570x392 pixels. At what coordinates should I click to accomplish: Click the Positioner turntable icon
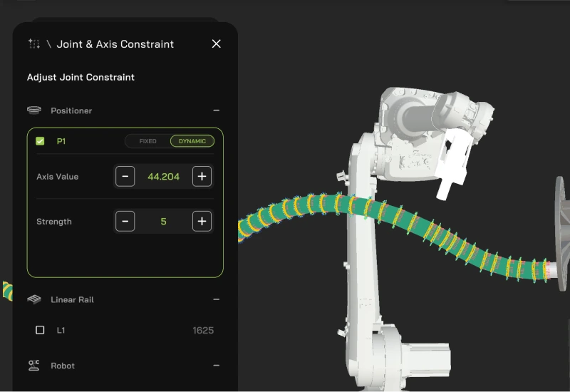coord(33,110)
